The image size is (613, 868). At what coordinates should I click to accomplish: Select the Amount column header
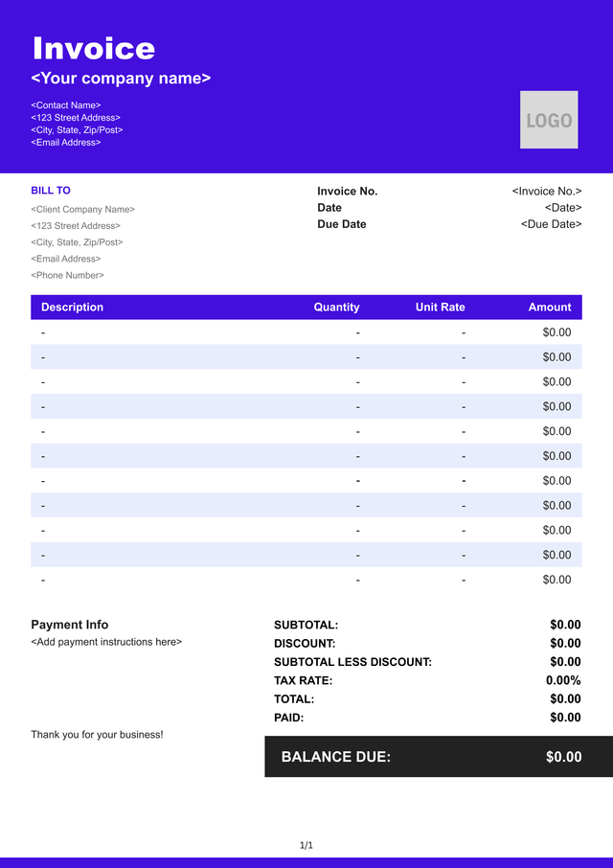(549, 308)
